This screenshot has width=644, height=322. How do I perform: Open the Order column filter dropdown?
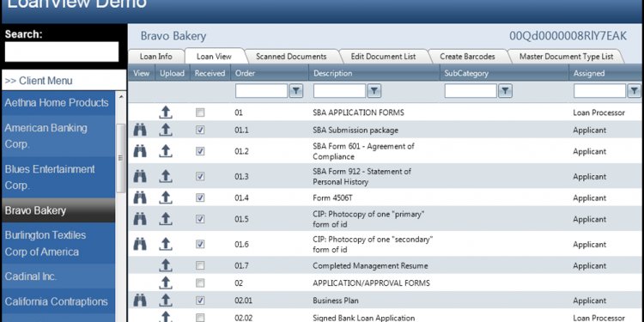click(295, 91)
